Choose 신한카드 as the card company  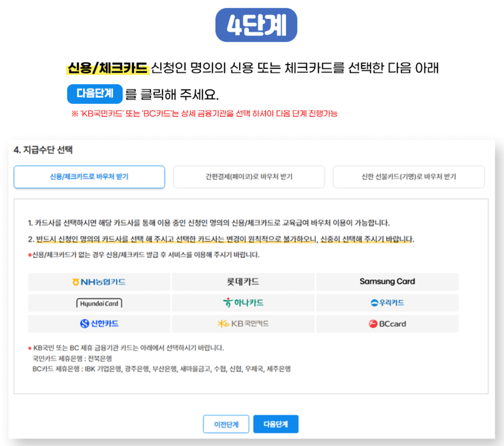click(99, 323)
